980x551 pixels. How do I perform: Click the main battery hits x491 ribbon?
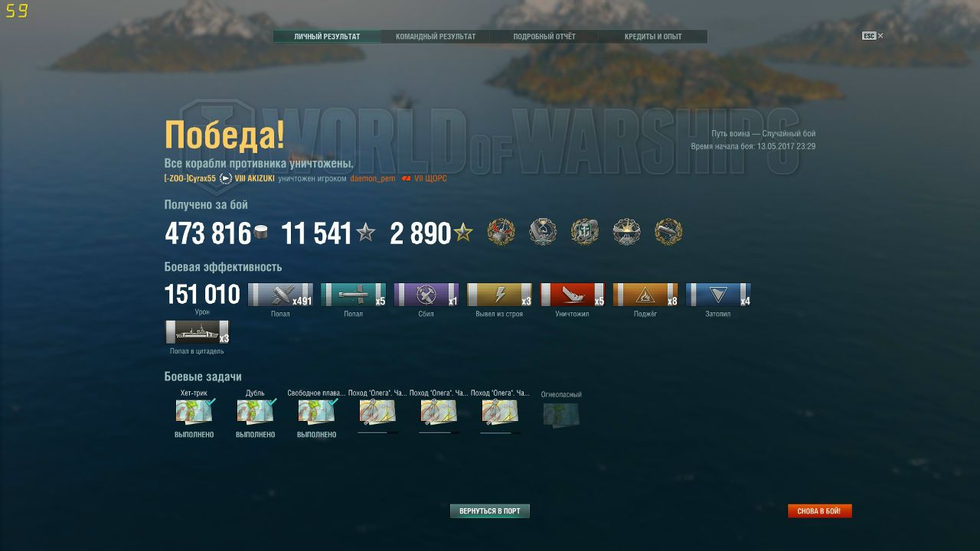[x=280, y=295]
